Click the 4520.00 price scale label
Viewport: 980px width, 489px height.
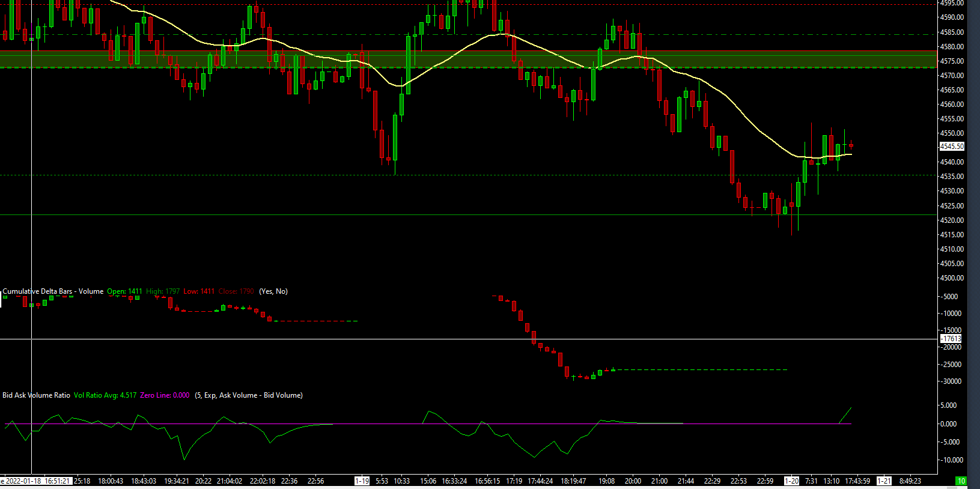(952, 220)
